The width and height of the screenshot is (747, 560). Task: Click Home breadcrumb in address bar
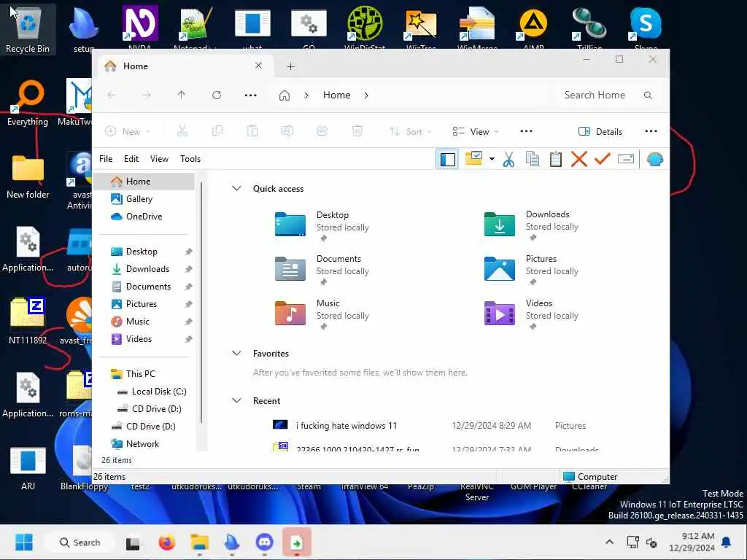337,96
